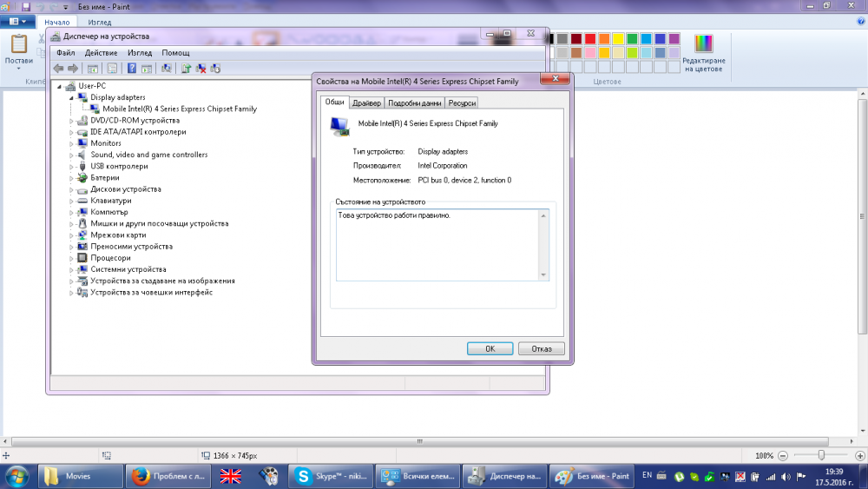Expand USB контролери node
The height and width of the screenshot is (489, 868).
(x=71, y=167)
